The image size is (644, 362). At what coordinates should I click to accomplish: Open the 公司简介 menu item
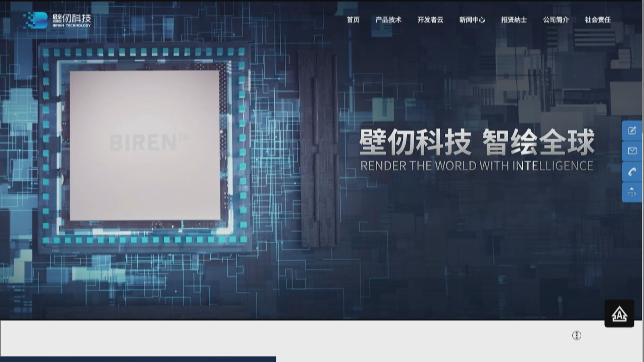point(556,20)
